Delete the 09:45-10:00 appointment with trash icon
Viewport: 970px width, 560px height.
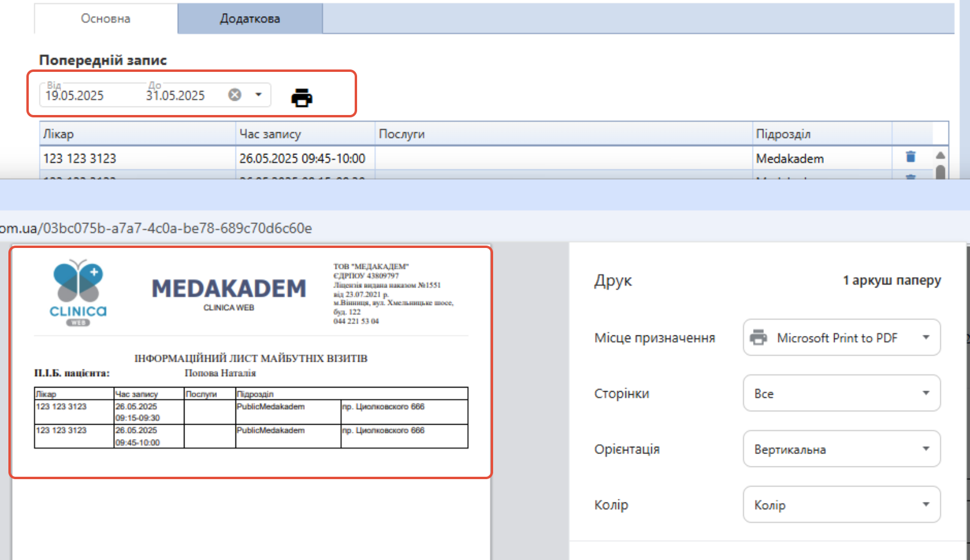911,157
